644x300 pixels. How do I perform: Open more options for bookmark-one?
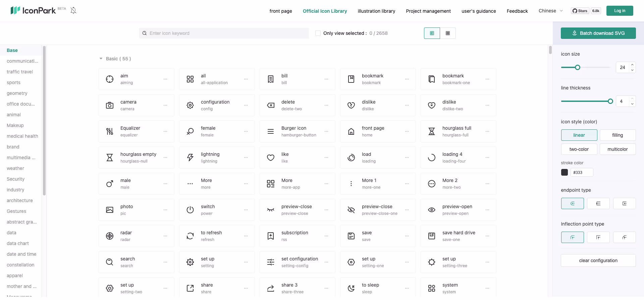[x=487, y=79]
